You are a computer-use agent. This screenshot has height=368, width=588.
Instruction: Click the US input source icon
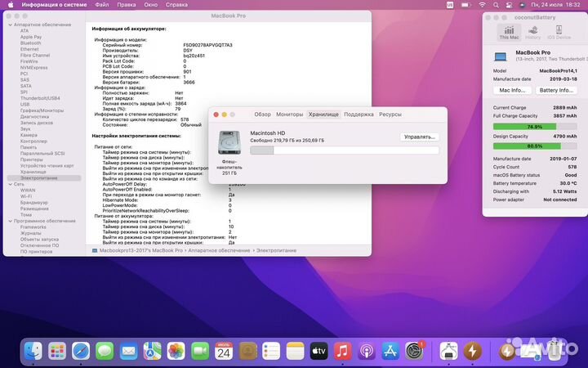[x=450, y=5]
